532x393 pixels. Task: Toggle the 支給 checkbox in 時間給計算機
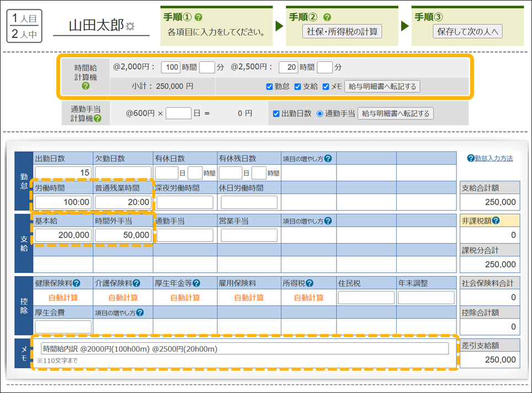297,87
